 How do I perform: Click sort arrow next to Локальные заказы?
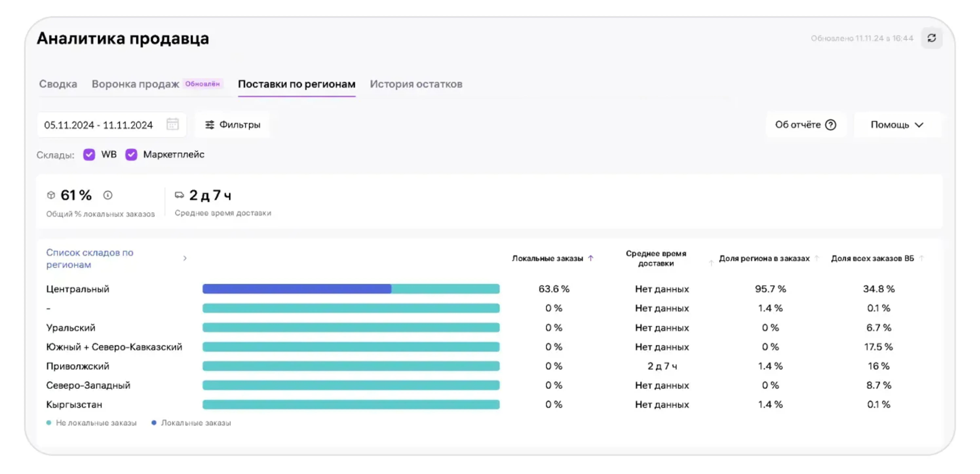coord(590,258)
